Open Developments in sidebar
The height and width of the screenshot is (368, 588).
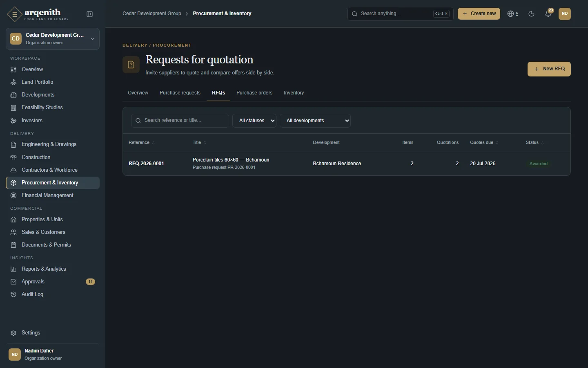(x=53, y=94)
